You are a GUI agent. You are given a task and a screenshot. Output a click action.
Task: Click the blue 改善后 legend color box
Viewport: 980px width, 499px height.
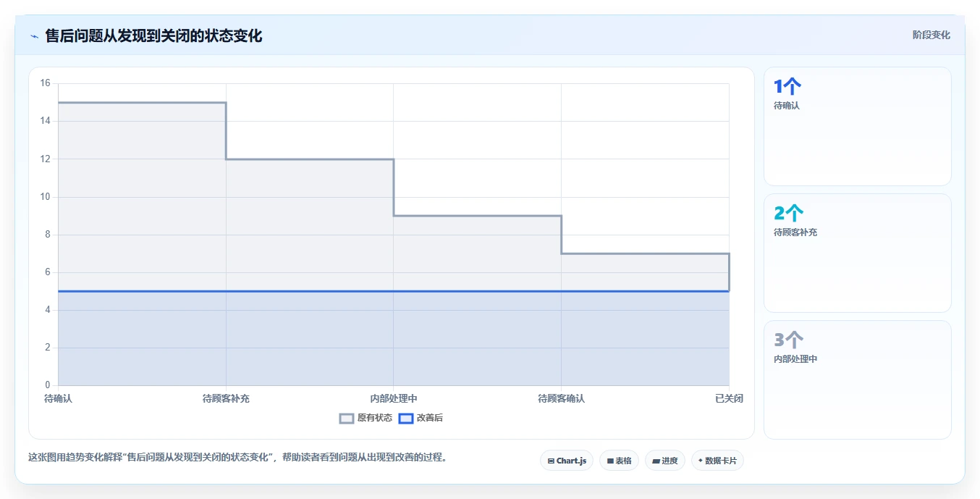coord(406,418)
